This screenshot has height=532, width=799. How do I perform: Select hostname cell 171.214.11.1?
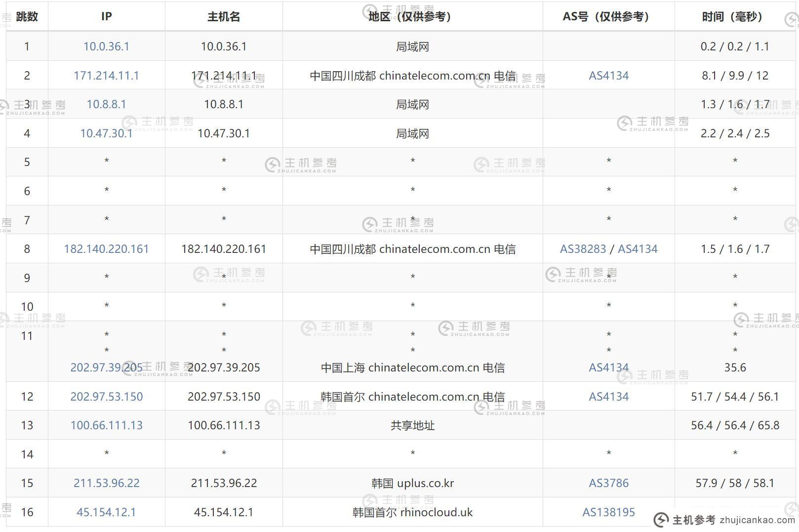click(x=224, y=76)
